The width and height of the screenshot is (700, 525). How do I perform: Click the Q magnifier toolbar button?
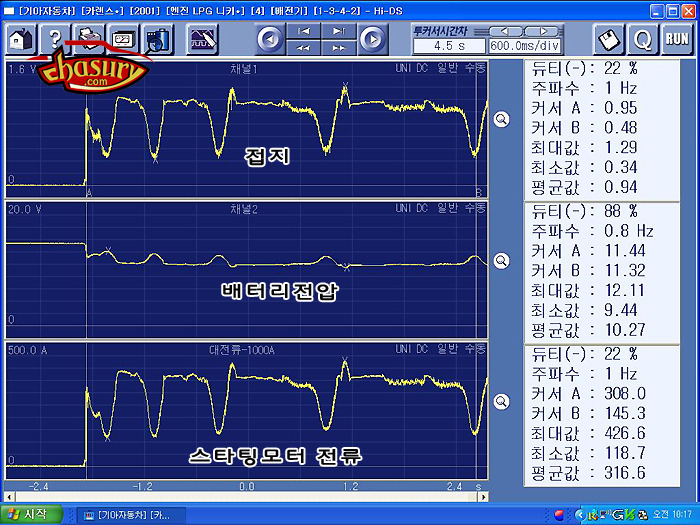pos(643,39)
